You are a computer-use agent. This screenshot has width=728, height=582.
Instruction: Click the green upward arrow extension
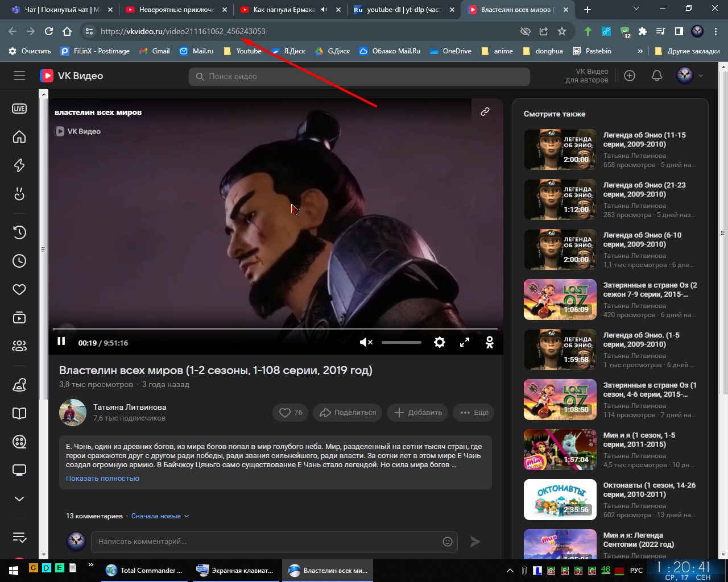588,31
